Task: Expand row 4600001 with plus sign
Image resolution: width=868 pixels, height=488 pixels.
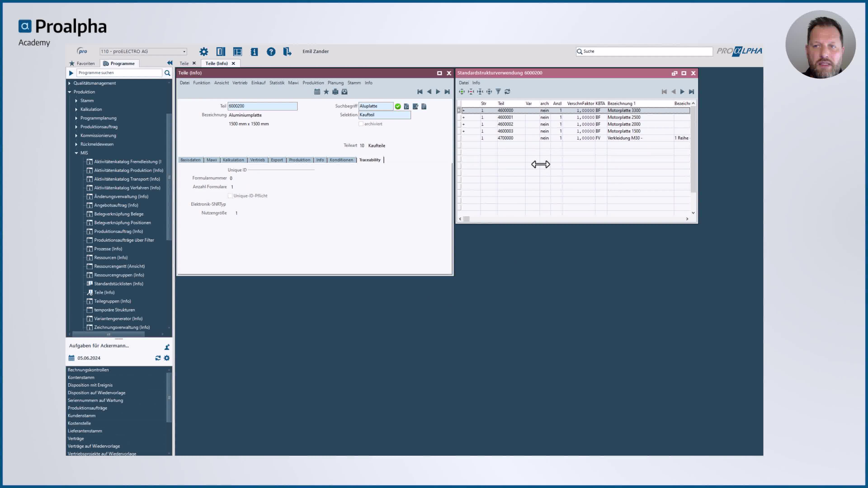Action: point(464,117)
